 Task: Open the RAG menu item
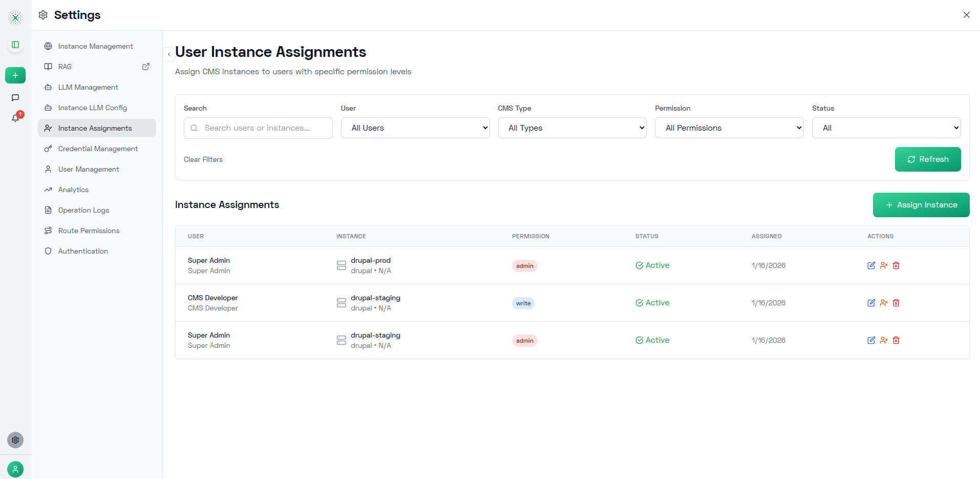click(97, 67)
